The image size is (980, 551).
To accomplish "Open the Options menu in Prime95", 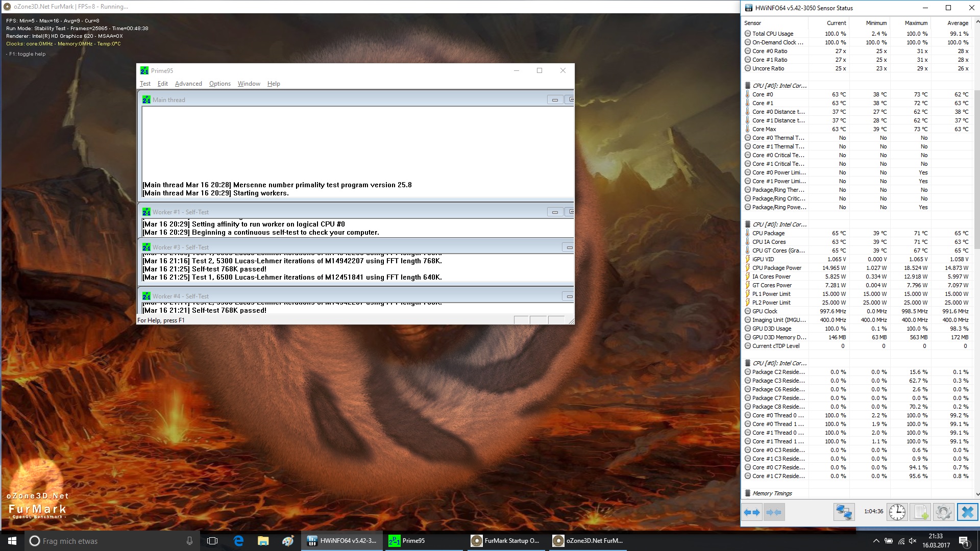I will (x=219, y=84).
